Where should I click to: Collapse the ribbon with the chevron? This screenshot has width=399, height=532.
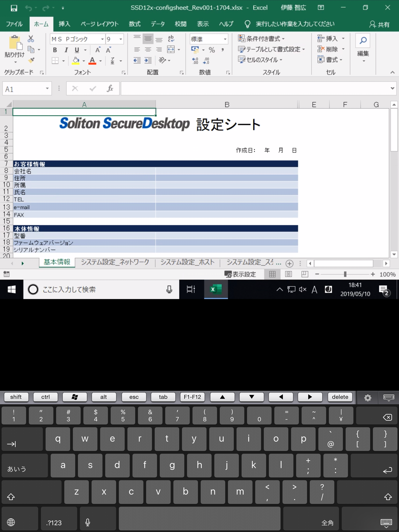click(x=393, y=72)
